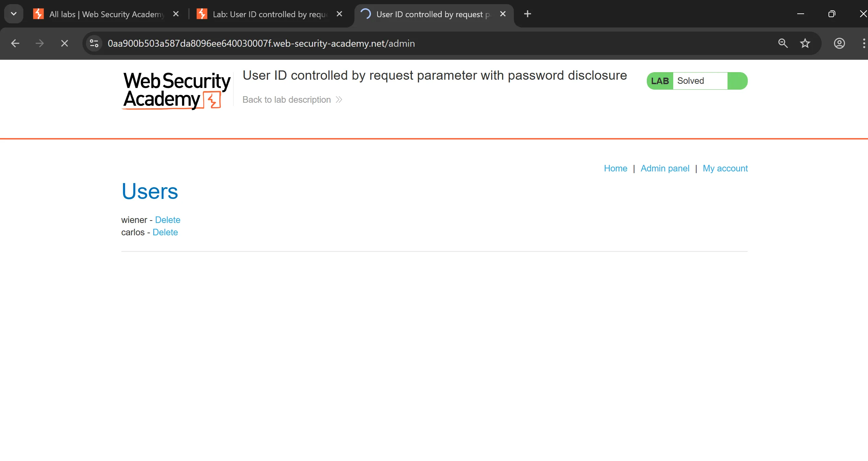Go to Home link
The image size is (868, 461).
(x=616, y=168)
